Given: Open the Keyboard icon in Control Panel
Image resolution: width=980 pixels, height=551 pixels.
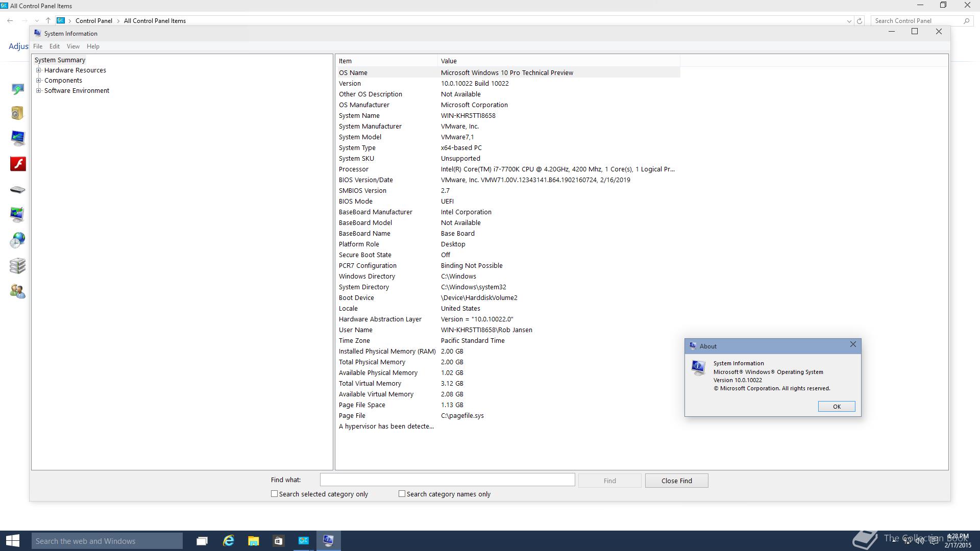Looking at the screenshot, I should pos(17,190).
